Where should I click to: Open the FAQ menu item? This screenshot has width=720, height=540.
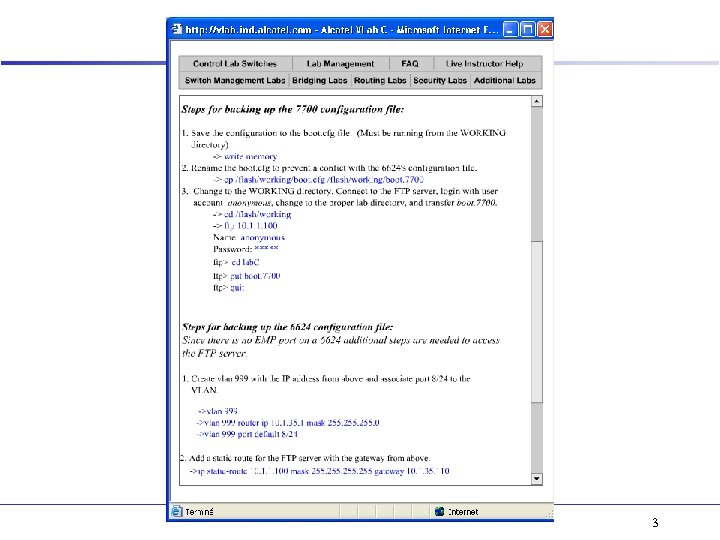tap(410, 63)
